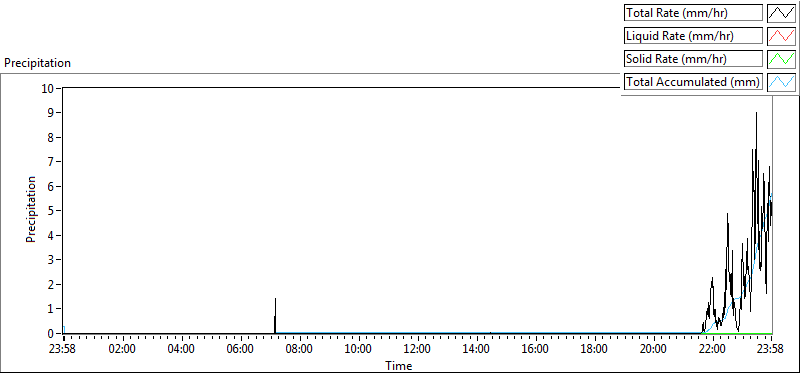The image size is (800, 373).
Task: Click the Total Rate plot legend icon
Action: coord(782,13)
